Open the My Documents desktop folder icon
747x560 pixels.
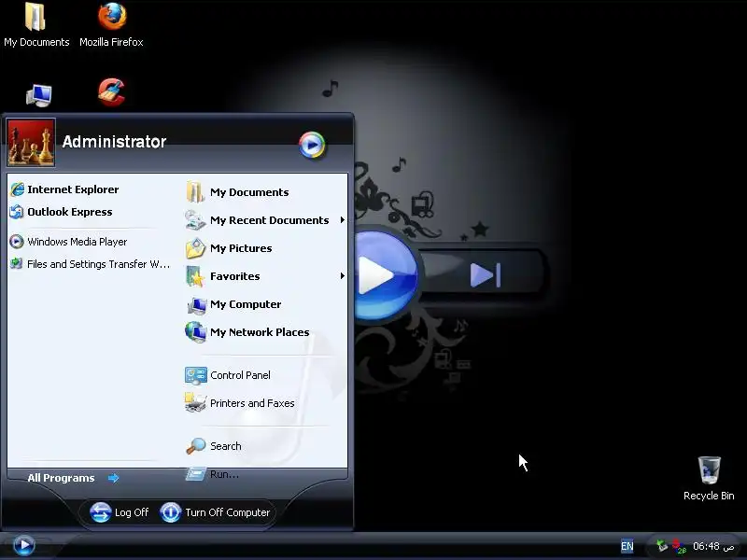point(35,17)
